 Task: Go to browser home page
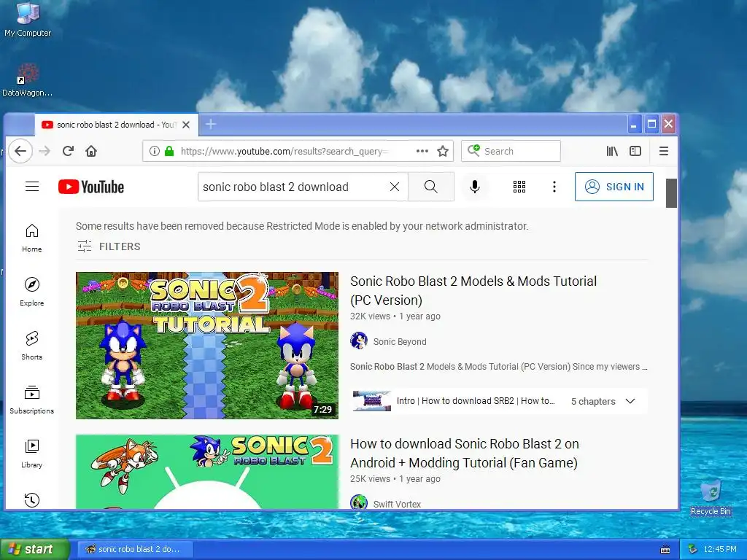tap(91, 151)
